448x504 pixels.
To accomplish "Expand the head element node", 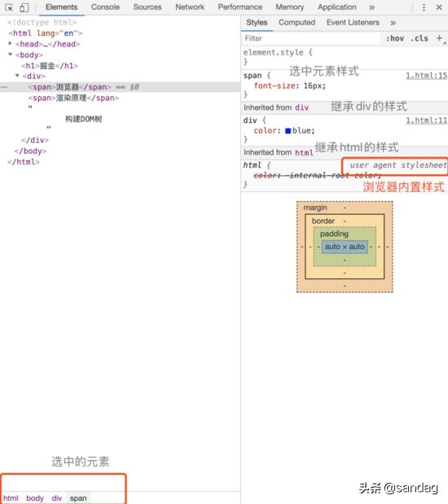I will (11, 43).
